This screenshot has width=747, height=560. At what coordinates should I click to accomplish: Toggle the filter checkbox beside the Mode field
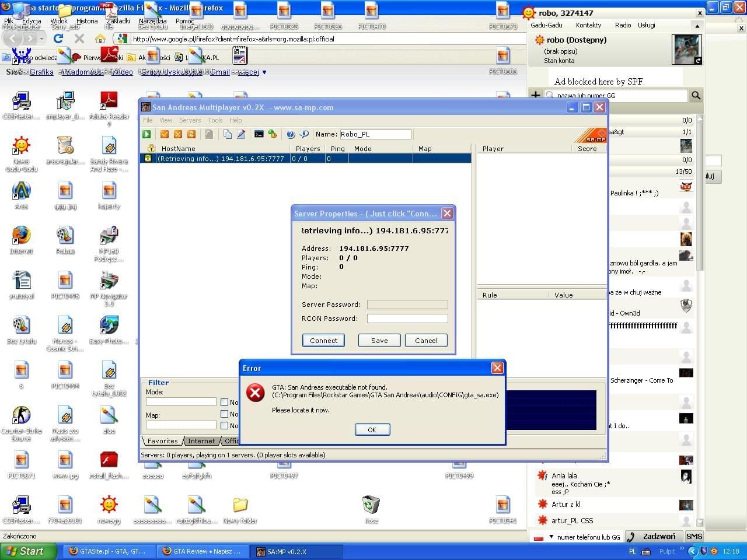tap(224, 402)
